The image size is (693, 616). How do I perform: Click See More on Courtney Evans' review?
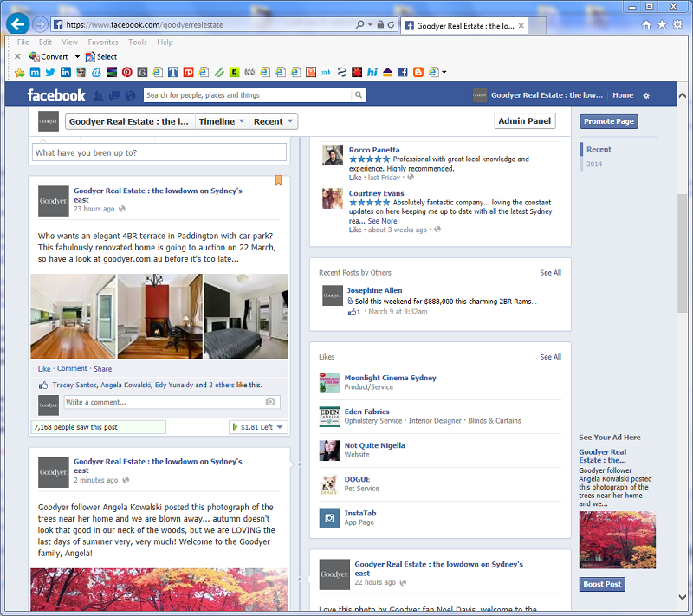pos(382,221)
